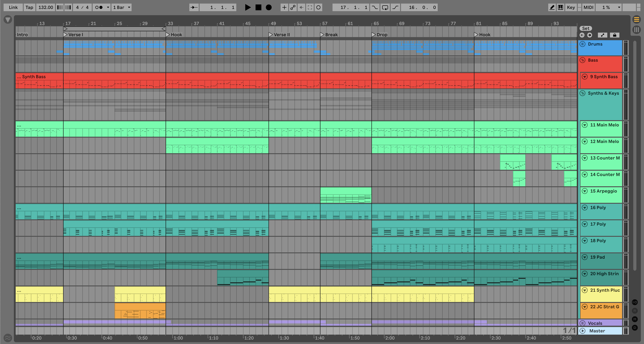644x344 pixels.
Task: Select the 21 Synth Pluc track header
Action: pos(605,290)
